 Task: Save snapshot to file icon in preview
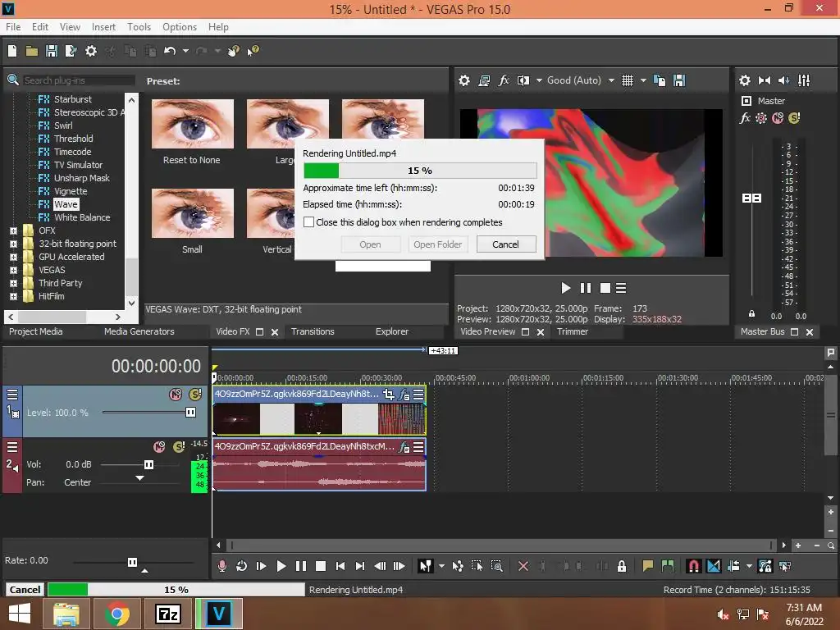click(x=679, y=80)
